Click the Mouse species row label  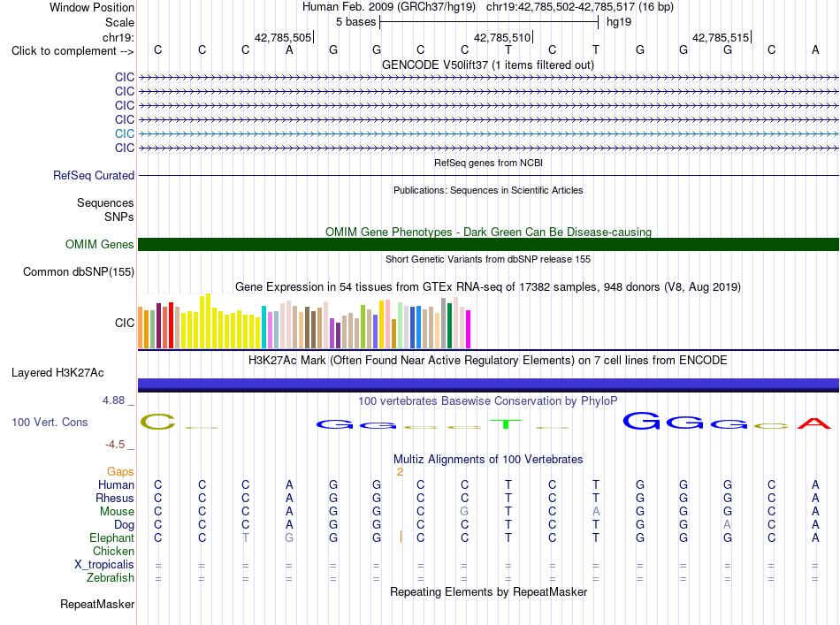click(117, 512)
